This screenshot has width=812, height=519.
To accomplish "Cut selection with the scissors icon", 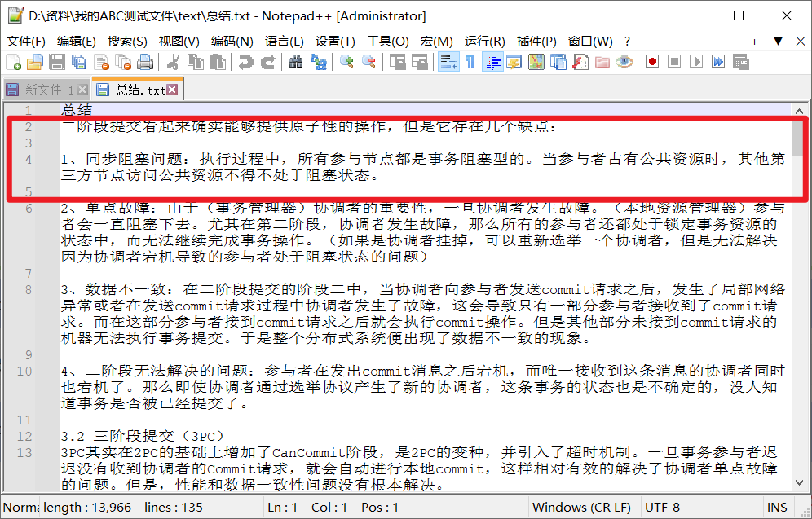I will tap(173, 62).
